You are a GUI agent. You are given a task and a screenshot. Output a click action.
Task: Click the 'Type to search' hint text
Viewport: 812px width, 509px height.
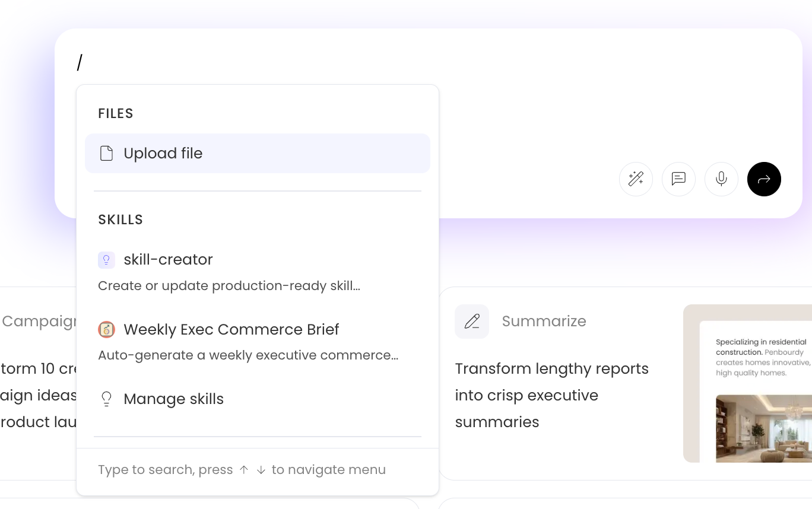tap(242, 470)
